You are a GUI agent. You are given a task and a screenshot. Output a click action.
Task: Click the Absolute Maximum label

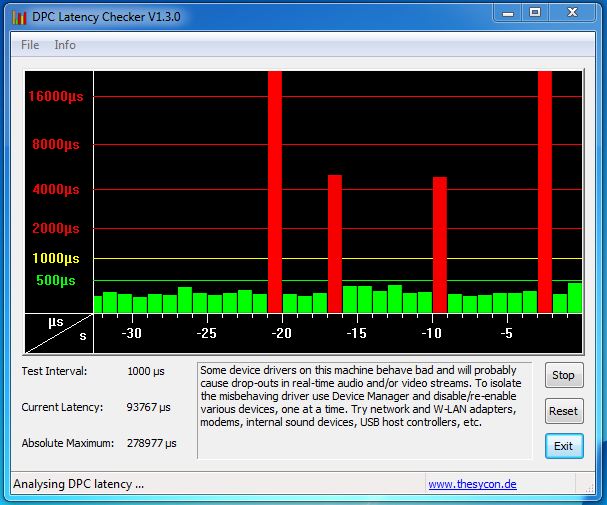68,443
